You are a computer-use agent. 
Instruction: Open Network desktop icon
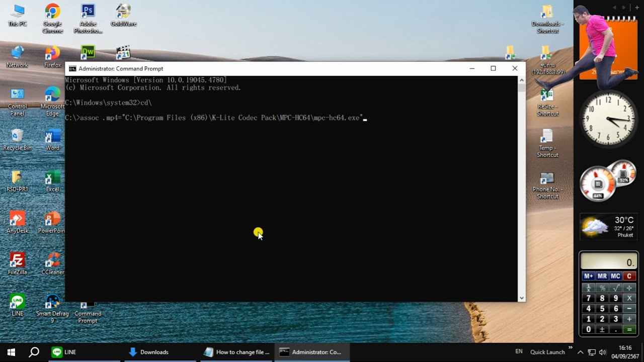[17, 56]
